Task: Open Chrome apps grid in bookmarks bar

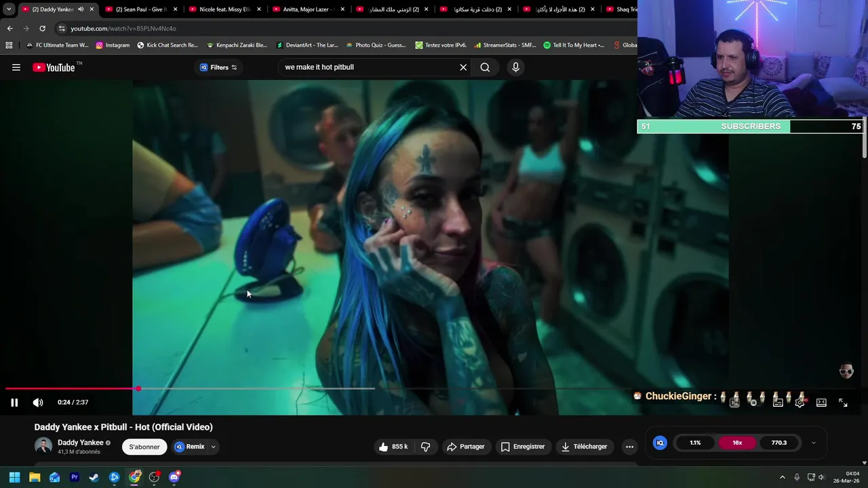Action: tap(9, 45)
